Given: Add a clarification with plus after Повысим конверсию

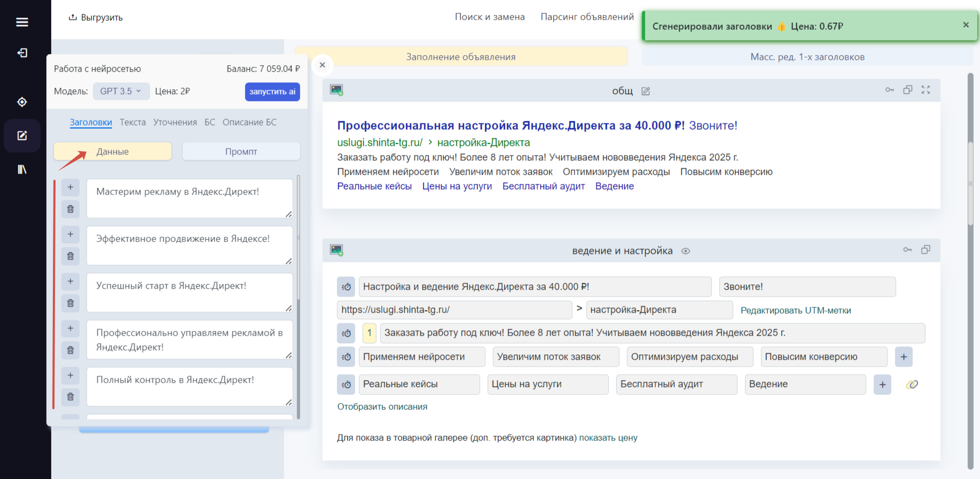Looking at the screenshot, I should (x=904, y=357).
